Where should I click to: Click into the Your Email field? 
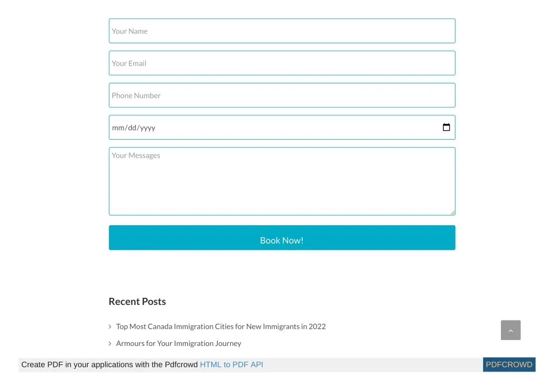click(x=282, y=63)
